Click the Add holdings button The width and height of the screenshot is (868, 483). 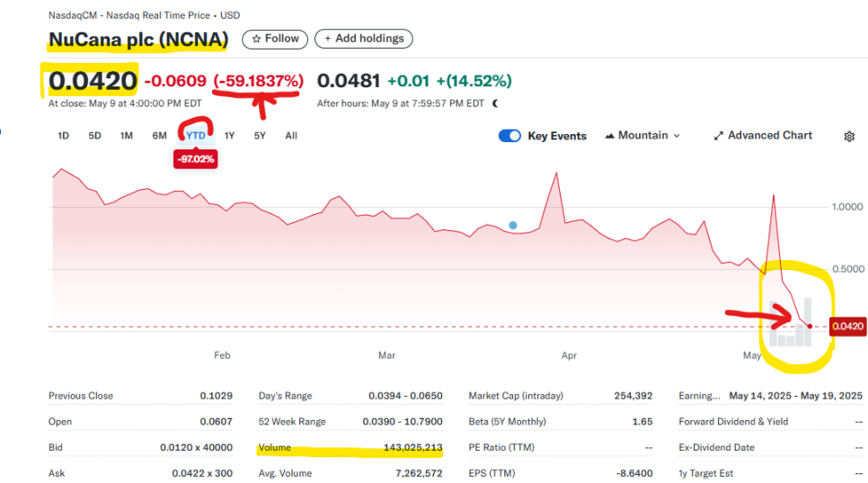tap(364, 39)
